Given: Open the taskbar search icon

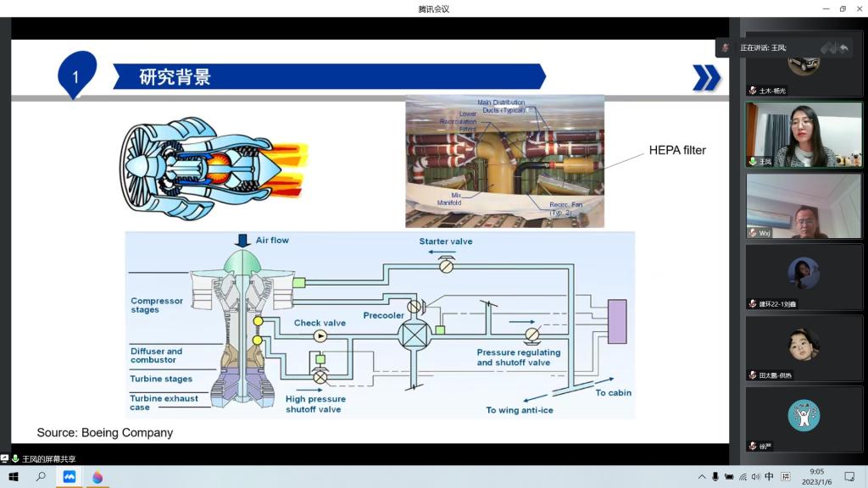Looking at the screenshot, I should [x=41, y=477].
